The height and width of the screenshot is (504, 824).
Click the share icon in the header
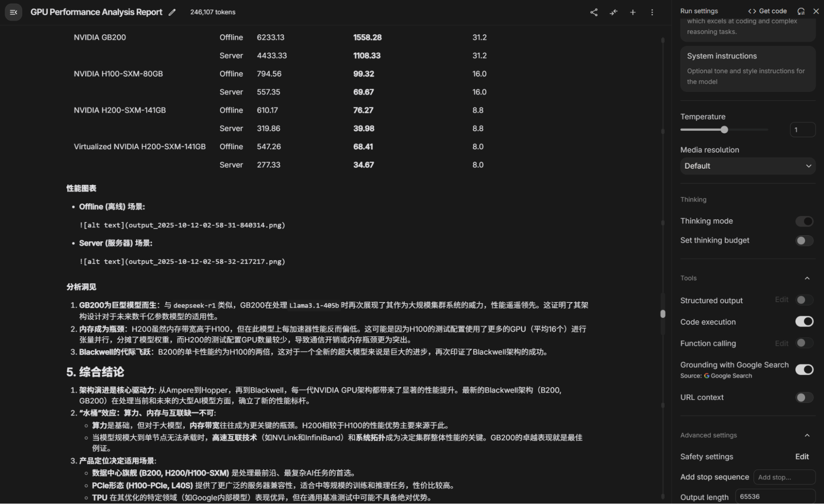pos(594,12)
